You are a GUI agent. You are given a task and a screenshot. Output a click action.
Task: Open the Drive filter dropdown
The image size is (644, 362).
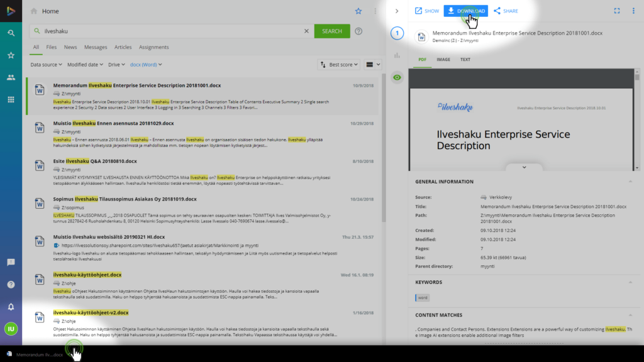(116, 65)
